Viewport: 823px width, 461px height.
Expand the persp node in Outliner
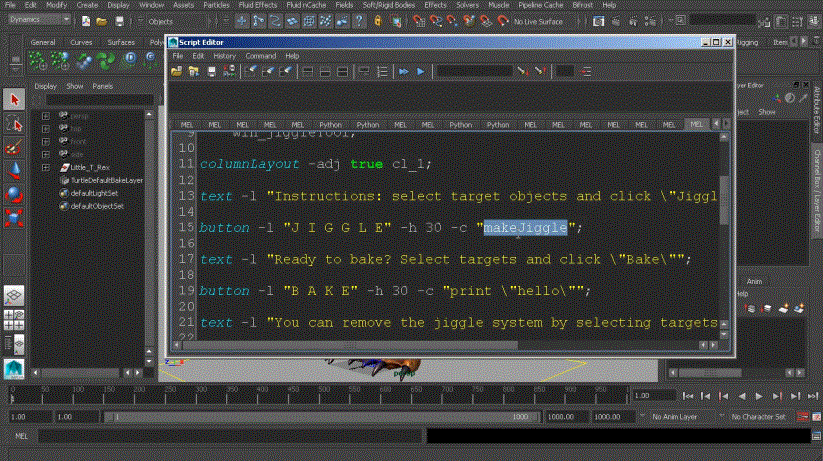coord(46,116)
